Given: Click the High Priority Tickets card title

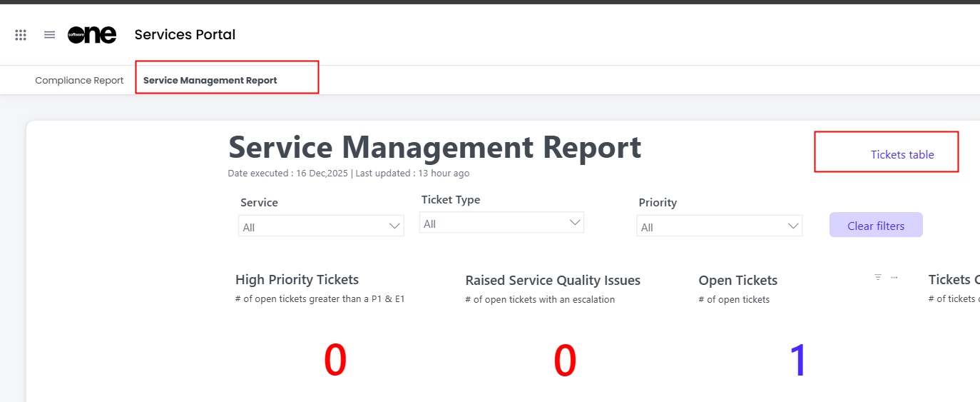Looking at the screenshot, I should tap(297, 280).
